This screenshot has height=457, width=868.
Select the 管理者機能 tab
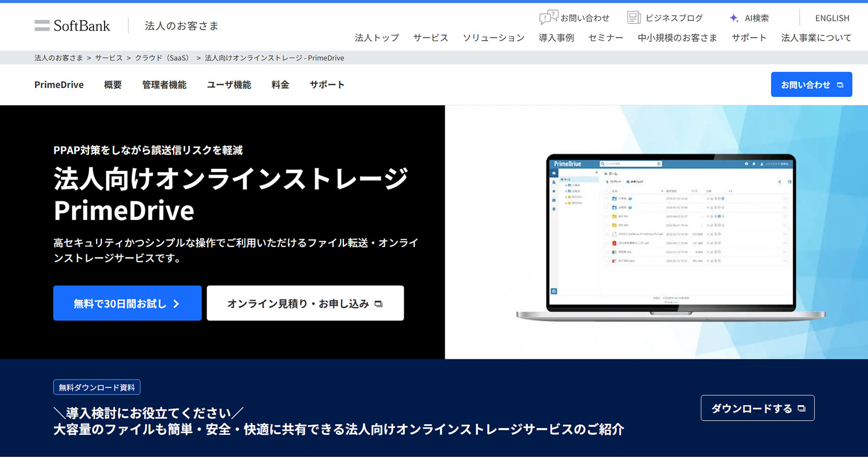pyautogui.click(x=164, y=85)
